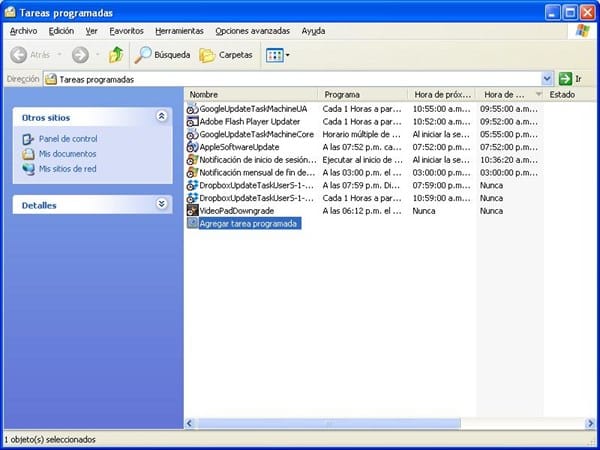Open the Panel de control link
Image resolution: width=600 pixels, height=450 pixels.
pos(67,139)
